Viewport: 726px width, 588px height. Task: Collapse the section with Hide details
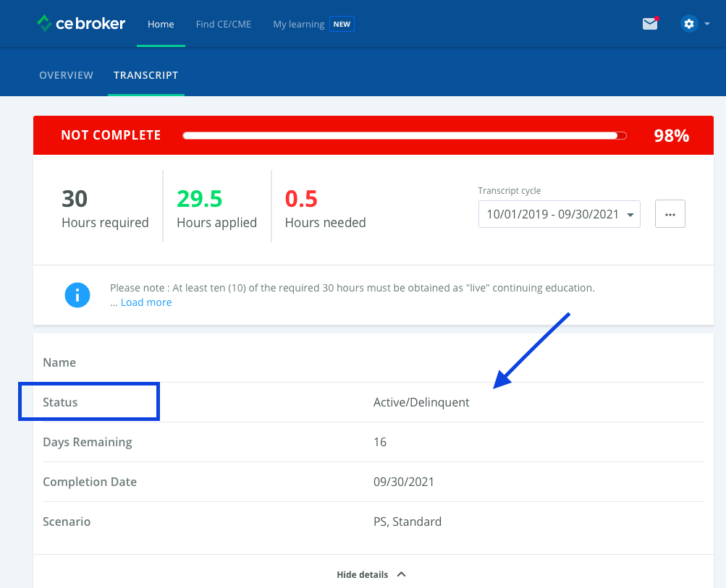[363, 574]
